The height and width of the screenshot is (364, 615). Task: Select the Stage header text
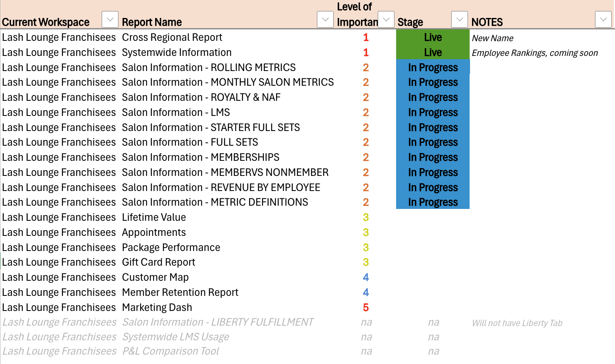tap(410, 22)
